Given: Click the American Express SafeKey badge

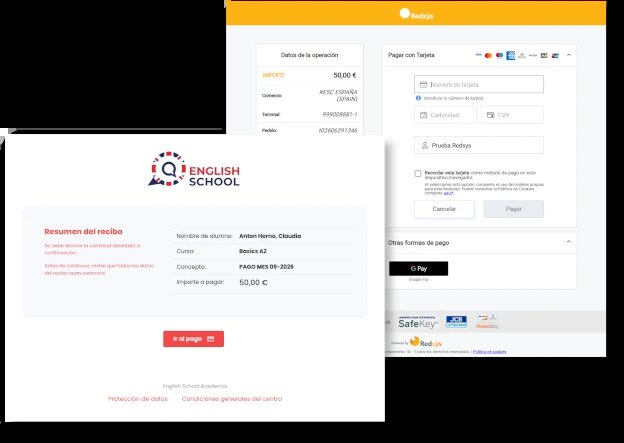Looking at the screenshot, I should point(418,322).
